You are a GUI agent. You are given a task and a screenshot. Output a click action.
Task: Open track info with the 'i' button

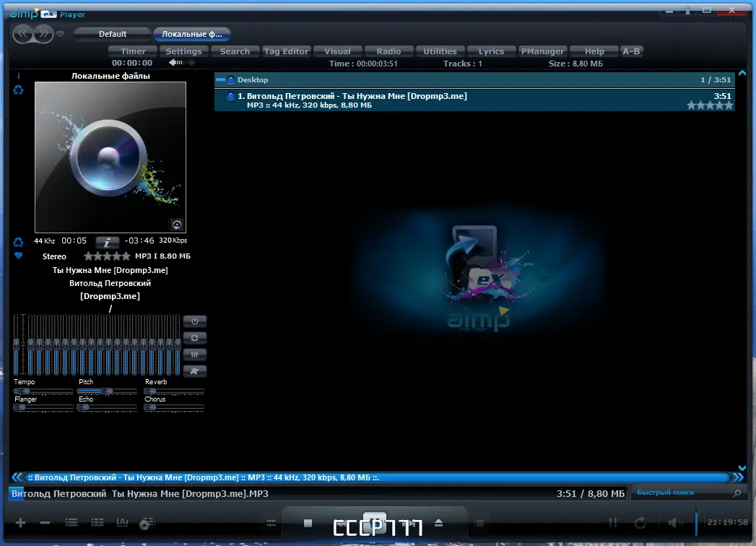coord(107,242)
